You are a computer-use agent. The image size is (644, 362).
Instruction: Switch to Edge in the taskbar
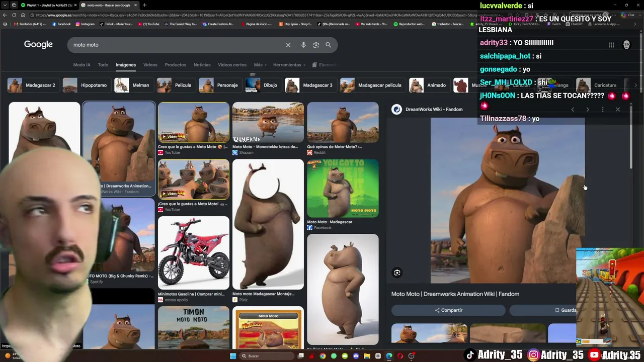tap(389, 356)
